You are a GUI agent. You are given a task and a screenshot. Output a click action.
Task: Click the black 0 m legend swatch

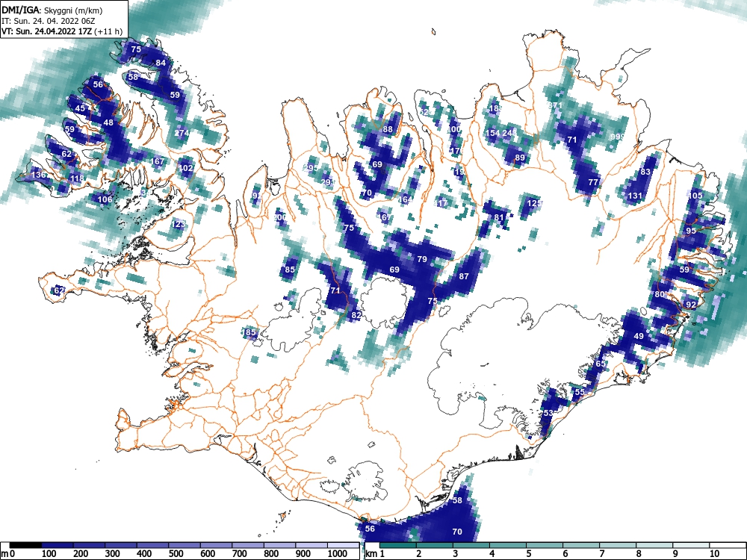tap(25, 545)
